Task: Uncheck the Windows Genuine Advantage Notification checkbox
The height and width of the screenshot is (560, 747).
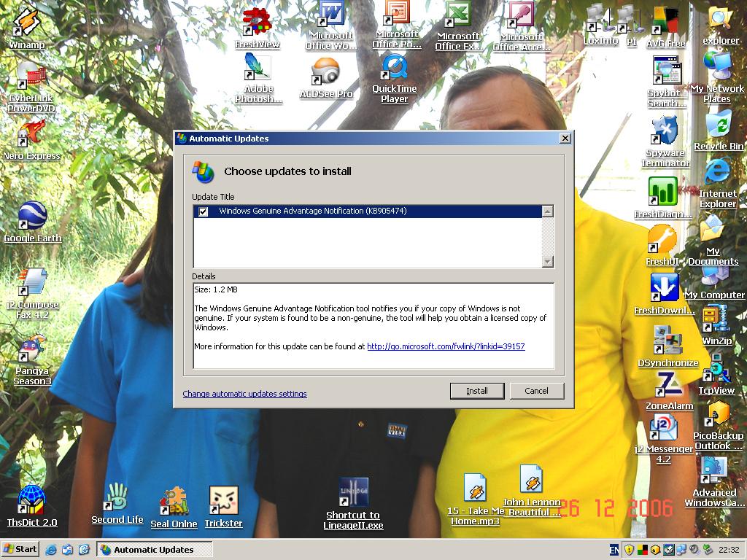Action: [x=204, y=211]
